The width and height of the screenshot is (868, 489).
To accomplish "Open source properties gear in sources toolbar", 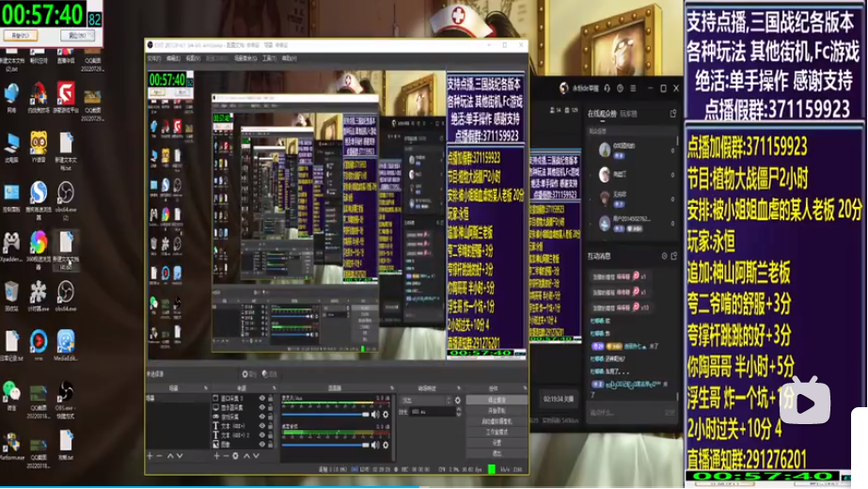I will click(235, 456).
